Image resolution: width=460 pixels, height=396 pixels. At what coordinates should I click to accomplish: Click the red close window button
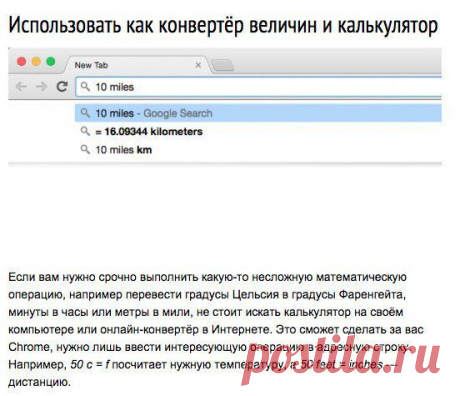coord(22,62)
